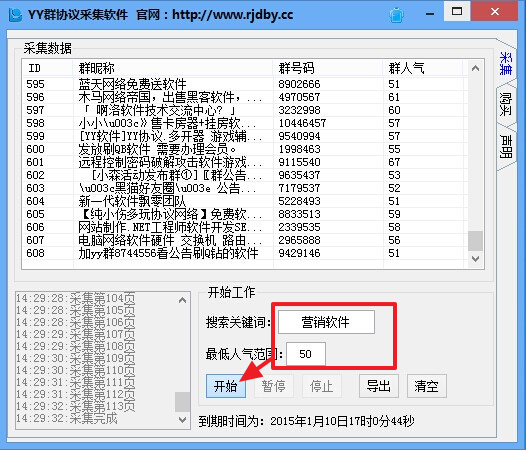Screen dimensions: 526x450
Task: Click data table scrollbar down arrow
Action: click(x=475, y=259)
